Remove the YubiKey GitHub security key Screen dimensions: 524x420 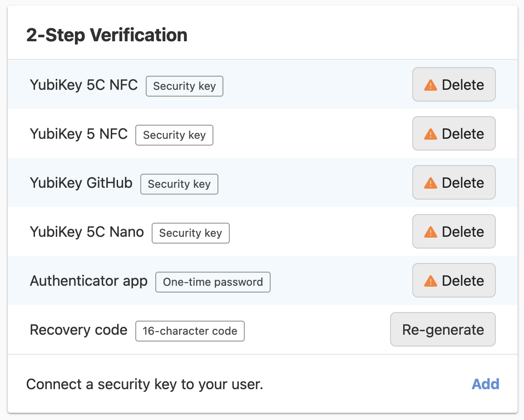454,183
